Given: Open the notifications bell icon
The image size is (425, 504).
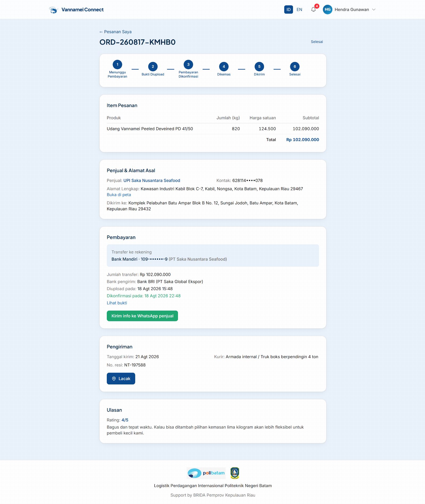Looking at the screenshot, I should pos(313,10).
